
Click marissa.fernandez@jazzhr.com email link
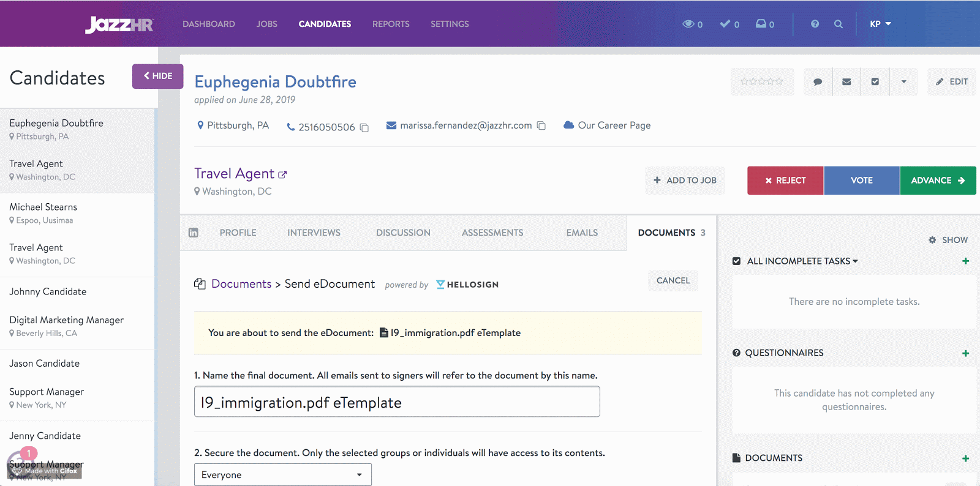(466, 125)
